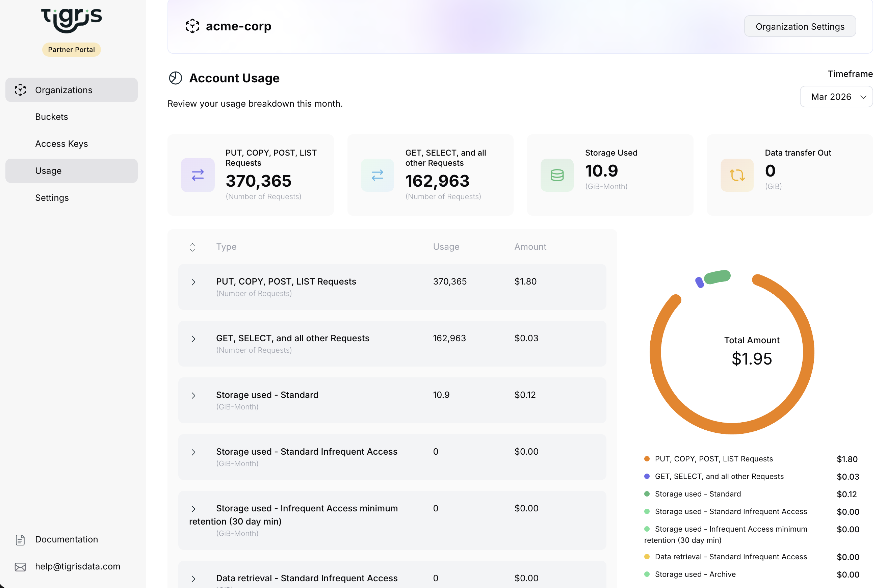Image resolution: width=886 pixels, height=588 pixels.
Task: Click the Tigris logo in sidebar
Action: (71, 20)
